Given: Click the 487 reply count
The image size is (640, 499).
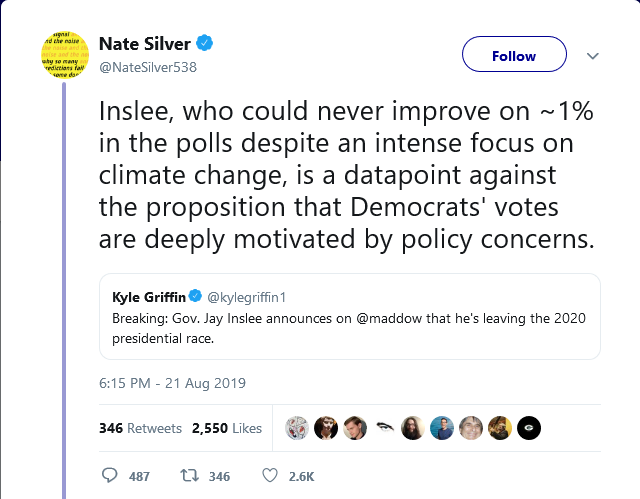Looking at the screenshot, I should pos(139,476).
